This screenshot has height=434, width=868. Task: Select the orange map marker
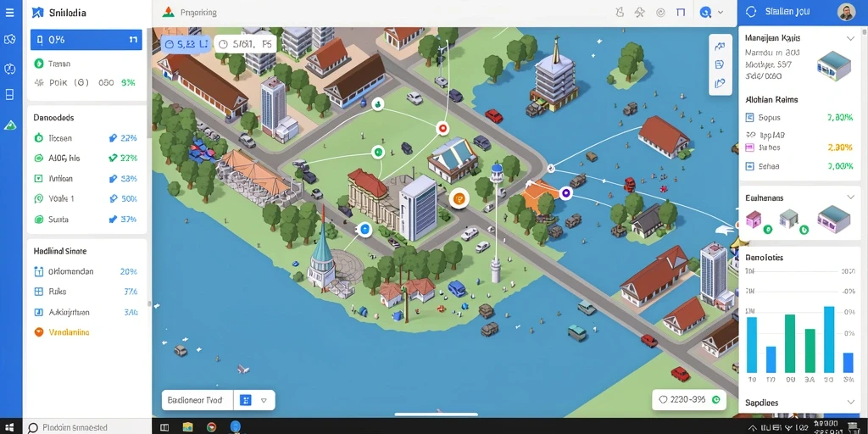pyautogui.click(x=459, y=198)
